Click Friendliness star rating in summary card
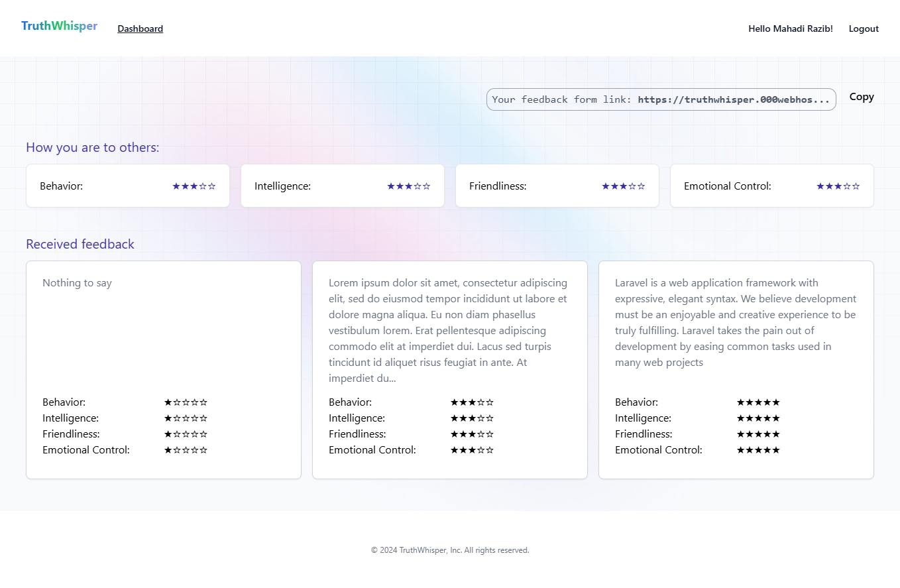The width and height of the screenshot is (900, 588). pyautogui.click(x=623, y=186)
